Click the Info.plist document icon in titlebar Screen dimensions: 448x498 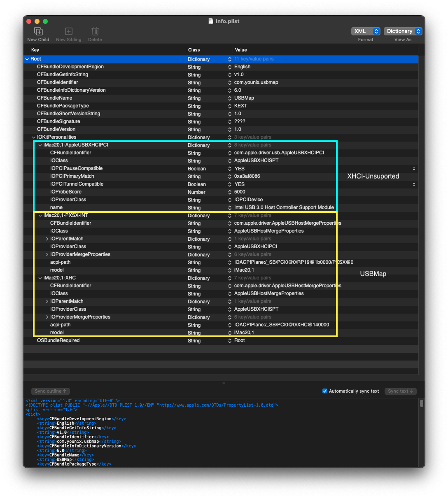(x=210, y=21)
